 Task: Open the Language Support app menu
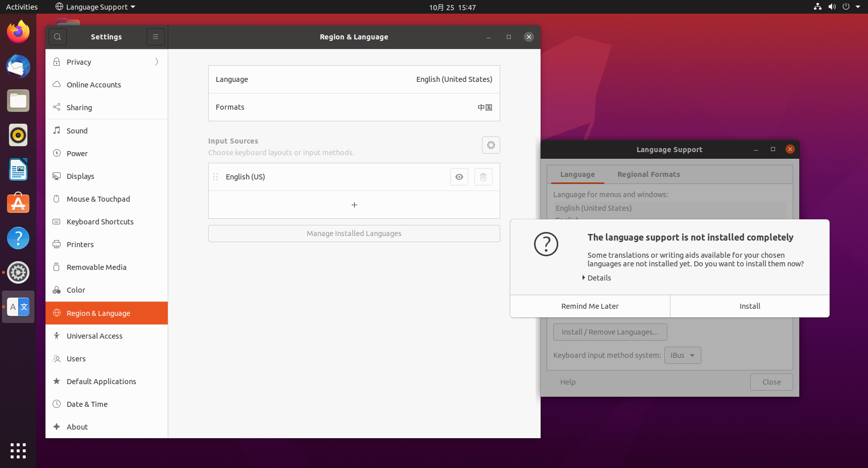pos(96,7)
